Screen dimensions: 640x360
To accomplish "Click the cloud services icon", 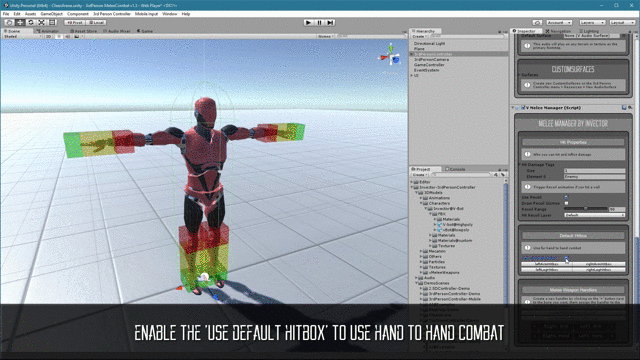I will point(537,22).
